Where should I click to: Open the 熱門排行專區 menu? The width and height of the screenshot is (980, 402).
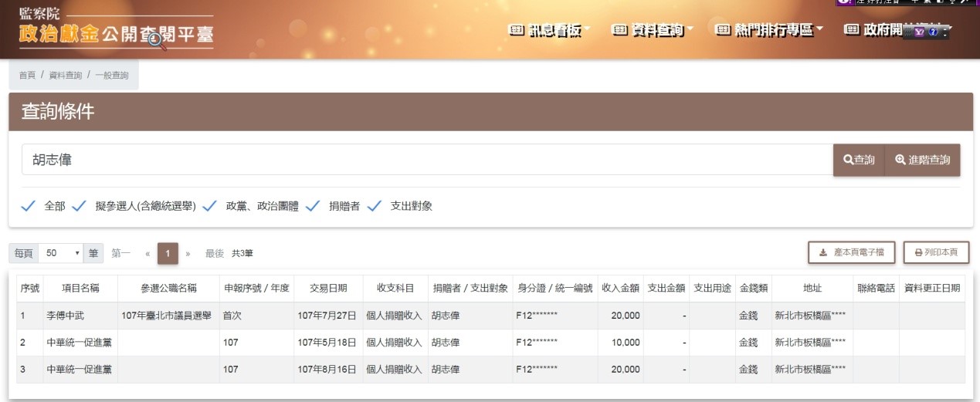click(770, 30)
